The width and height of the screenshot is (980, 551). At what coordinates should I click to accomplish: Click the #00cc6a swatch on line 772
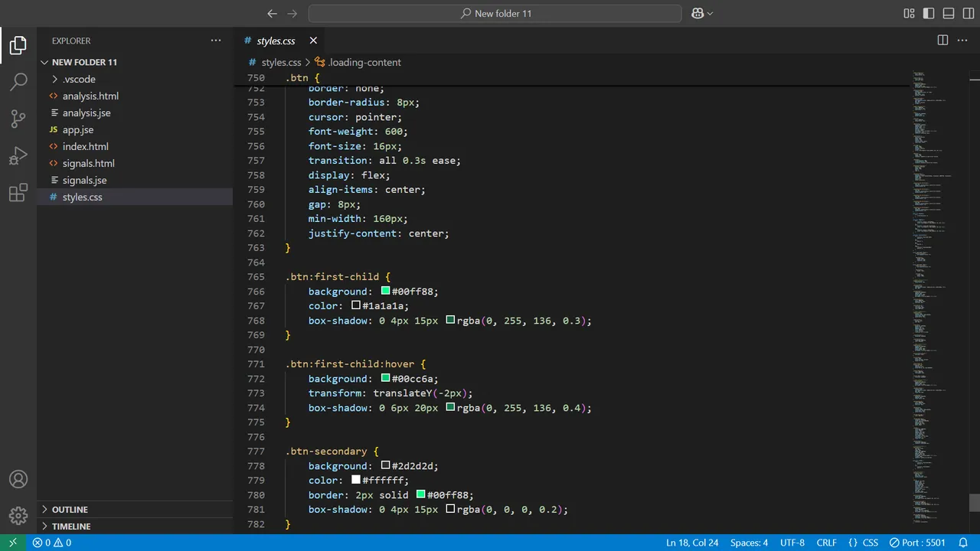[x=386, y=378]
